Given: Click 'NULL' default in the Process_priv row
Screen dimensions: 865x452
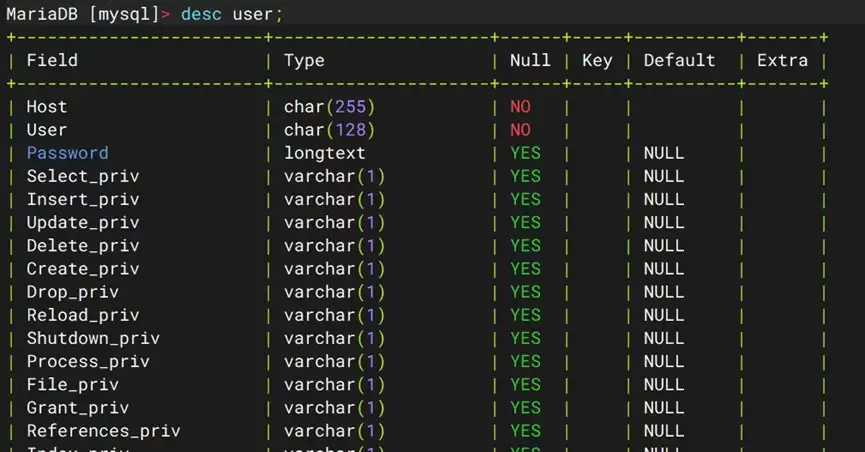Looking at the screenshot, I should [x=664, y=361].
